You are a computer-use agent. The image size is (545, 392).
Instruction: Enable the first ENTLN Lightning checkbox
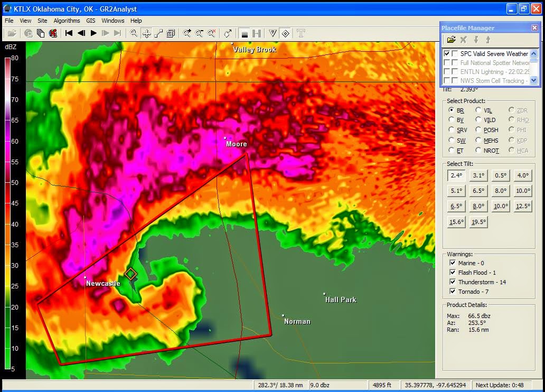[447, 72]
